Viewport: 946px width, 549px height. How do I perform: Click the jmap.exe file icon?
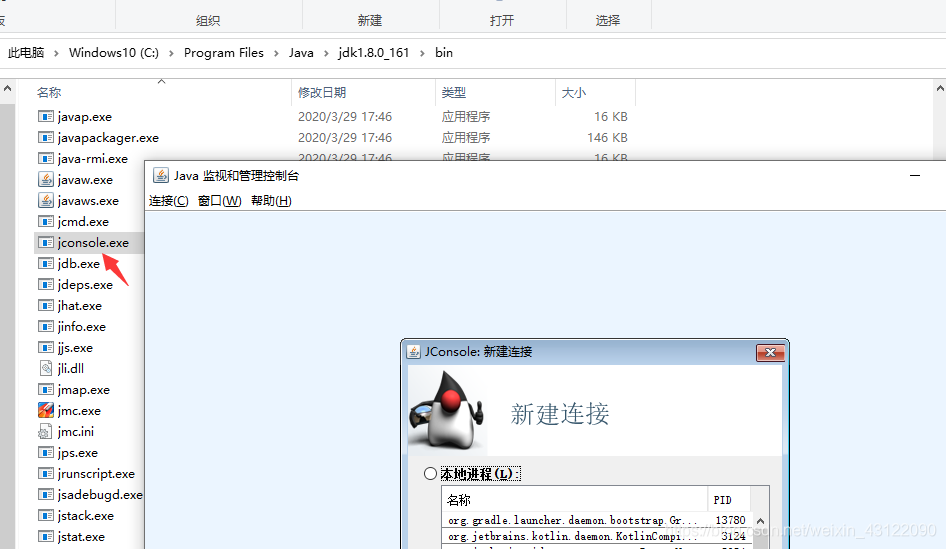click(x=45, y=390)
